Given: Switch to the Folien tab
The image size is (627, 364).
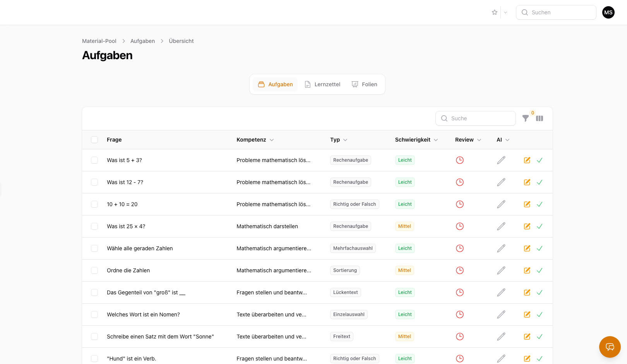Looking at the screenshot, I should pyautogui.click(x=364, y=84).
